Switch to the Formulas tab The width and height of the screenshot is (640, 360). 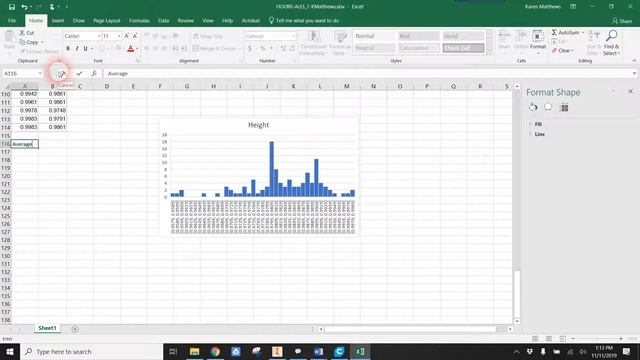tap(139, 20)
